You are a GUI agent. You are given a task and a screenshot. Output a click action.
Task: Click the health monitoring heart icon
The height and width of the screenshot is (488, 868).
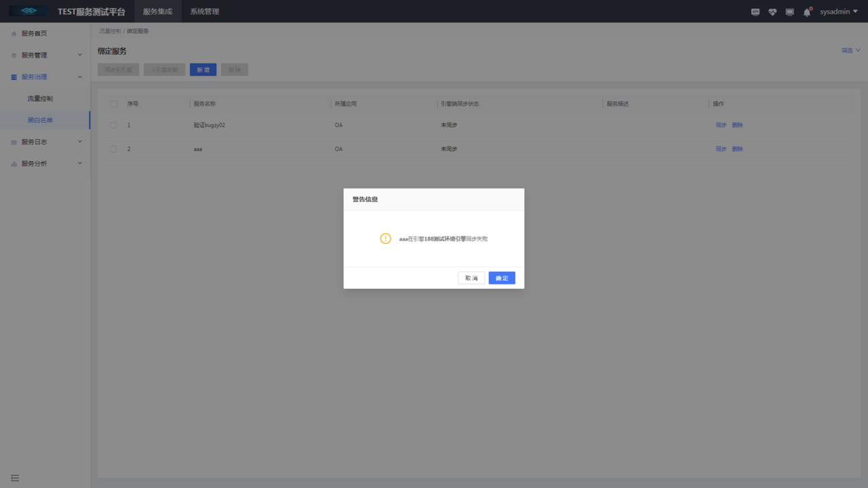772,12
